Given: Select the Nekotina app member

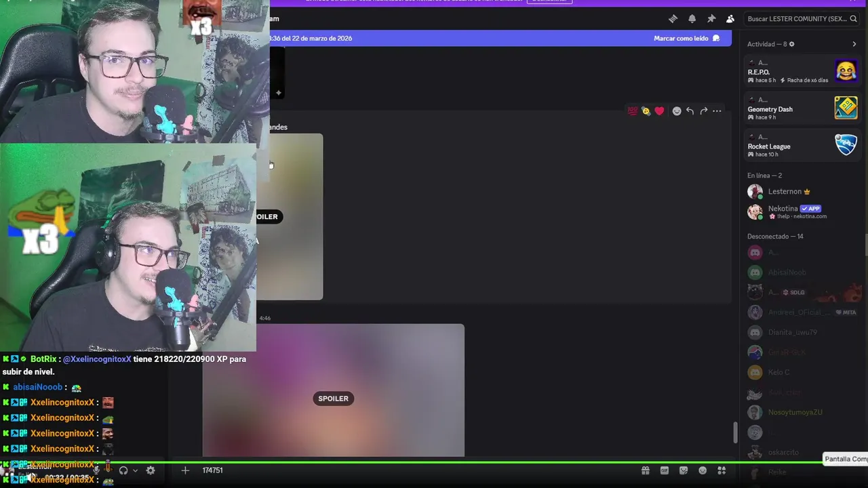Looking at the screenshot, I should tap(802, 212).
